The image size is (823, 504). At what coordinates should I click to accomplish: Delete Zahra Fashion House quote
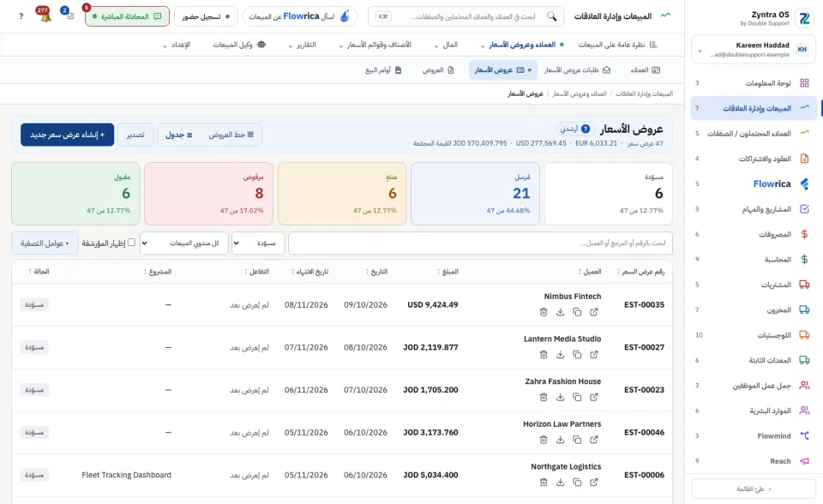[544, 397]
